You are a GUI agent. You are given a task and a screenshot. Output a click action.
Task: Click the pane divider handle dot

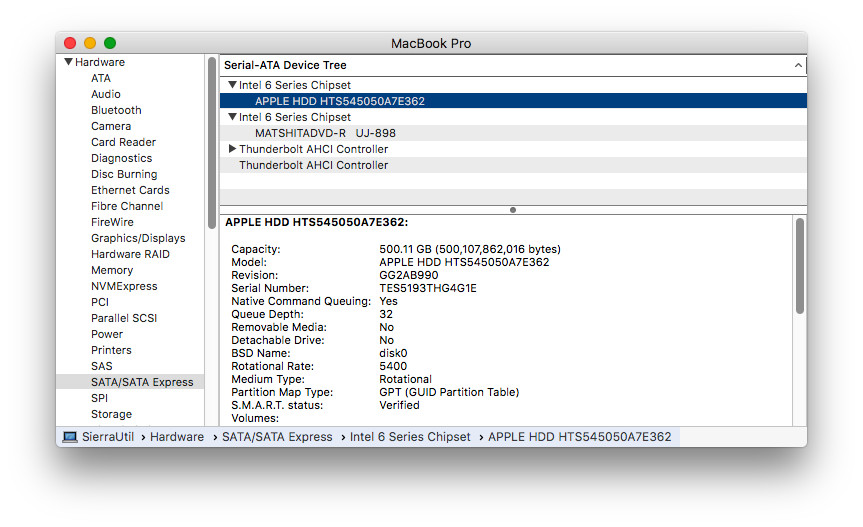[512, 210]
